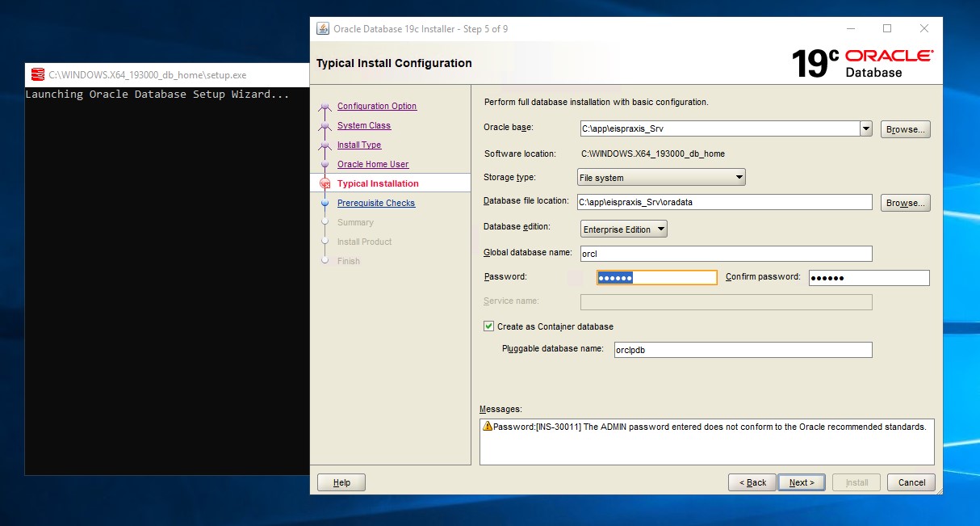Select the Prerequisite Checks step

[376, 204]
